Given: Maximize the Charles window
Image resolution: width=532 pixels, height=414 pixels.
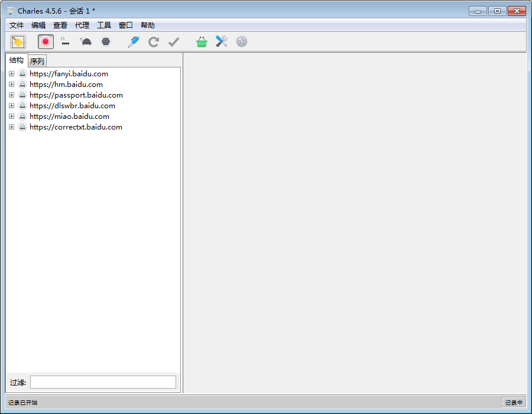Looking at the screenshot, I should click(497, 11).
